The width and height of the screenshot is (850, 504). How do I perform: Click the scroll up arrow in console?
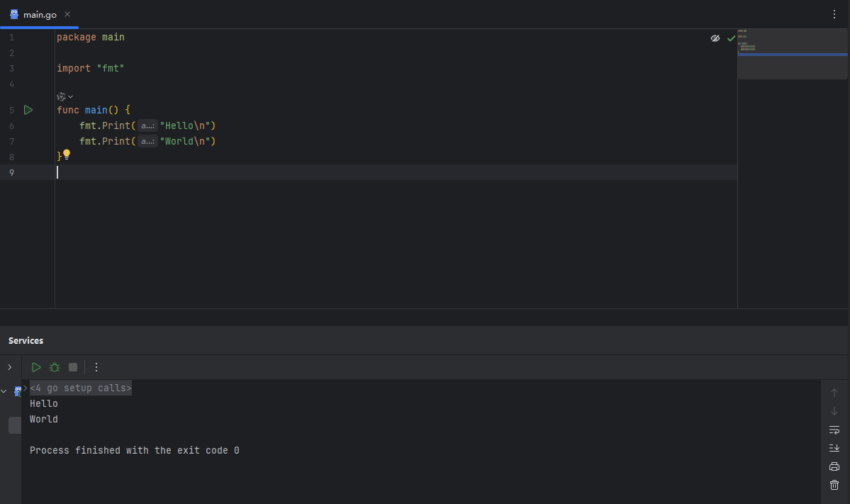point(834,393)
